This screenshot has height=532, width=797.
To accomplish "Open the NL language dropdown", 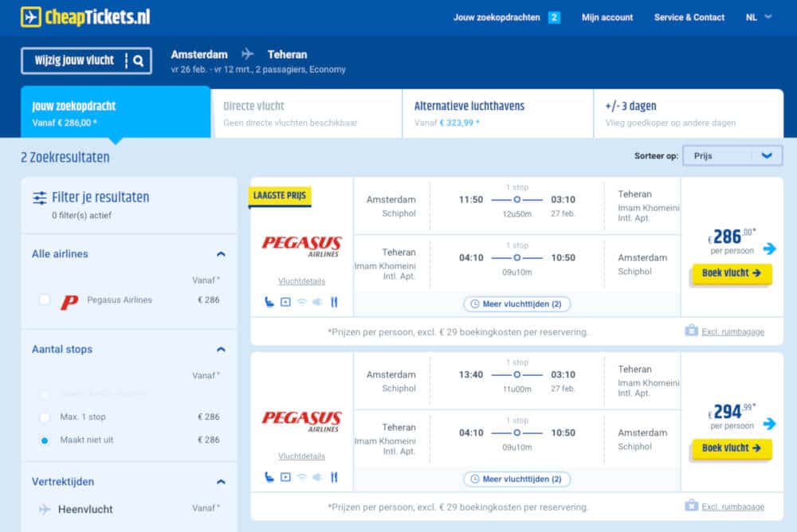I will coord(759,18).
